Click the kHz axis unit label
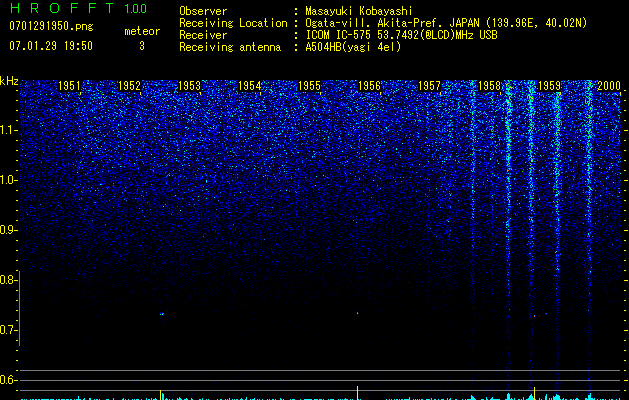Viewport: 629px width, 400px height. click(9, 81)
